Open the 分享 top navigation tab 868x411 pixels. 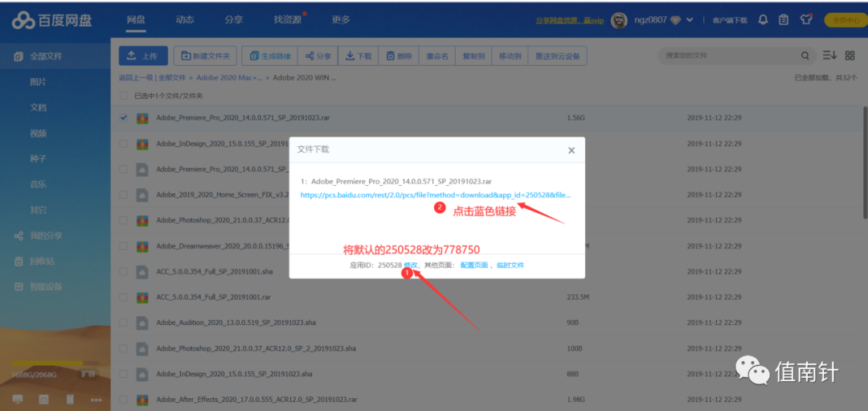234,19
